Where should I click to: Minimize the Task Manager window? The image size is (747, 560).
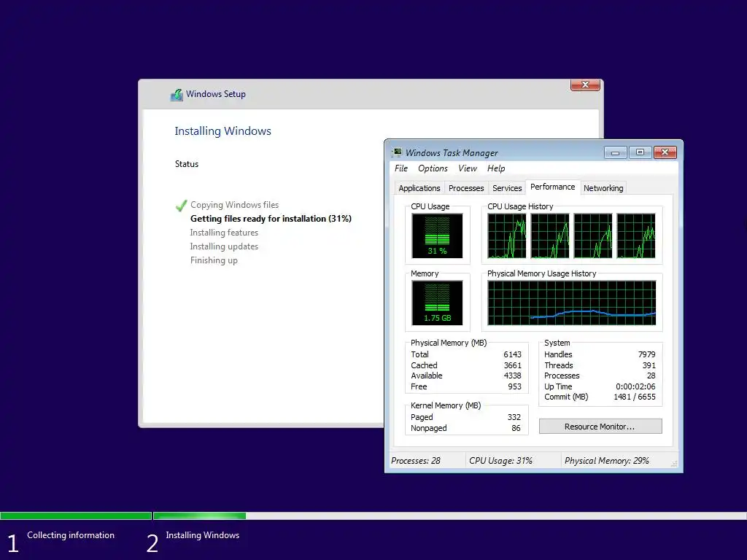pos(615,152)
